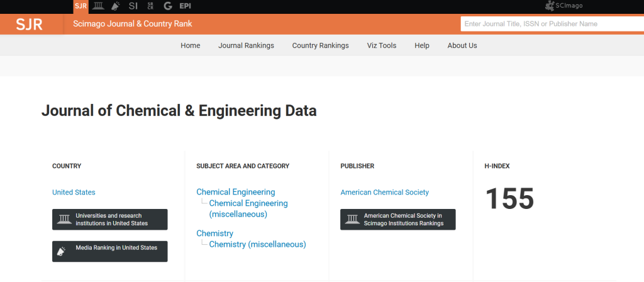The image size is (644, 282).
Task: Open Media Ranking in United States button
Action: (x=109, y=251)
